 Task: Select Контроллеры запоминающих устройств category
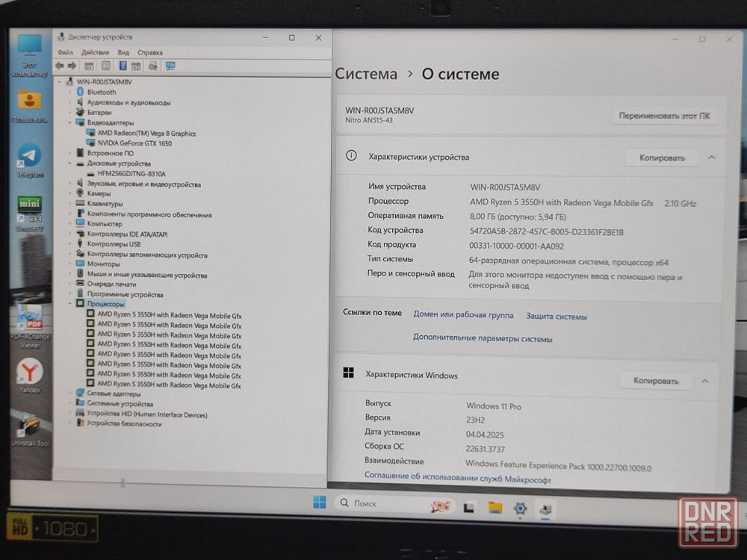tap(147, 255)
